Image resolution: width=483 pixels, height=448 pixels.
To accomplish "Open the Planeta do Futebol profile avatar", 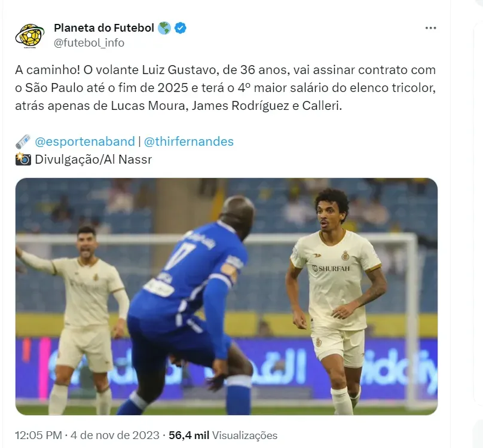I will click(x=29, y=35).
